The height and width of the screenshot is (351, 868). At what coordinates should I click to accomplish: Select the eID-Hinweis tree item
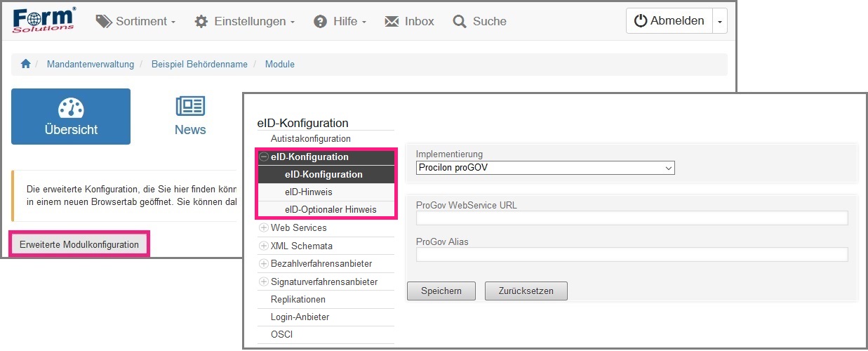[x=308, y=192]
